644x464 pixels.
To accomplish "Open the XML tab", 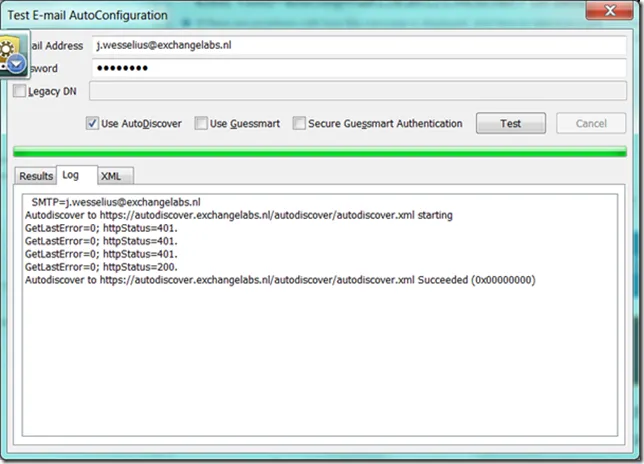I will (x=115, y=176).
